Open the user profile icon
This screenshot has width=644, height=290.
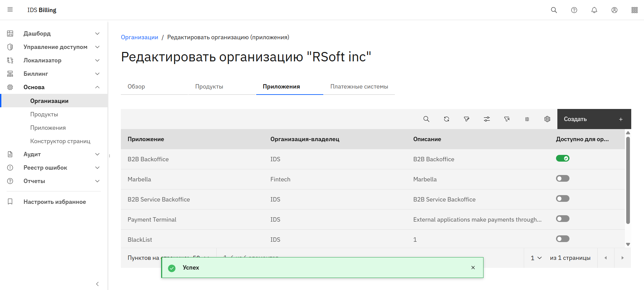click(614, 10)
